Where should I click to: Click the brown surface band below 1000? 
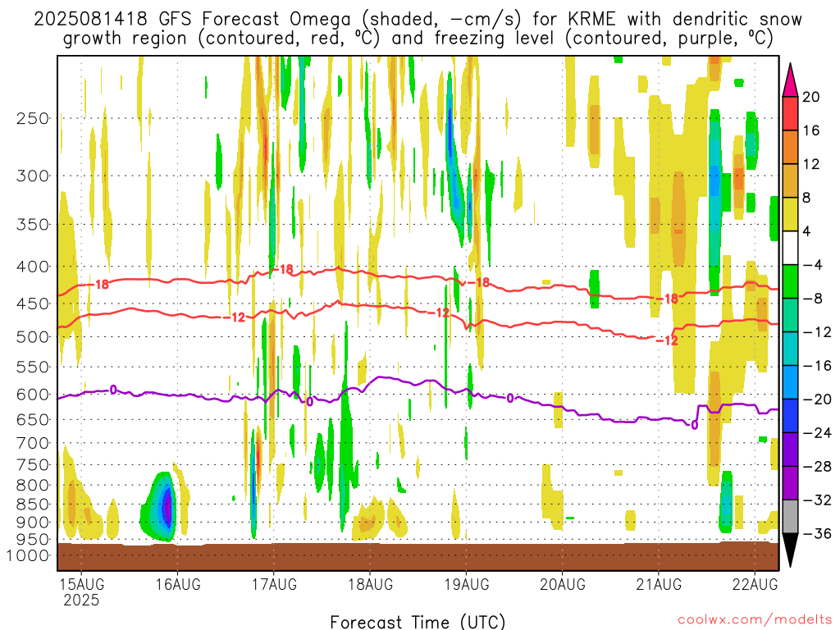click(x=418, y=557)
